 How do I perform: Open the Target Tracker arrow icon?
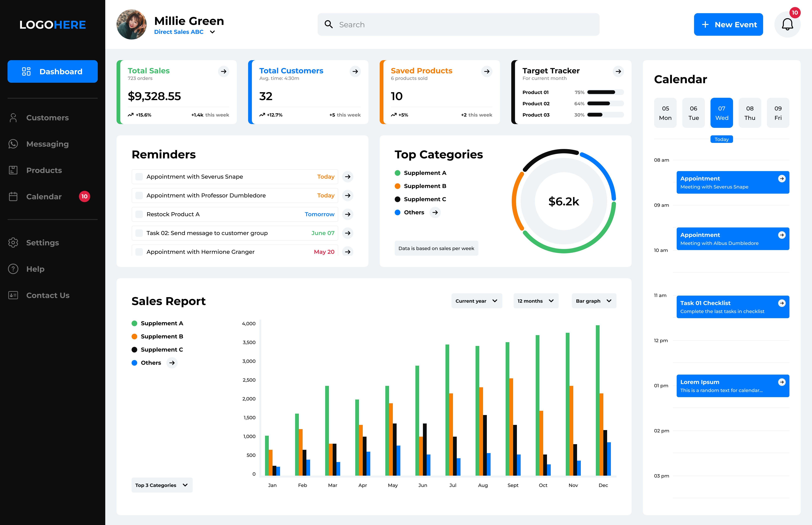coord(618,71)
